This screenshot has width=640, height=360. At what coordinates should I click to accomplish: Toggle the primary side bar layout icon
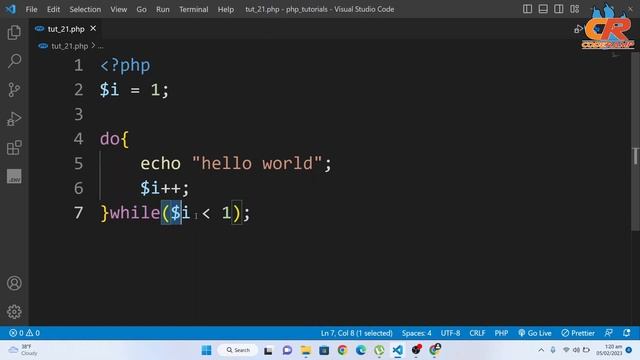tap(527, 9)
